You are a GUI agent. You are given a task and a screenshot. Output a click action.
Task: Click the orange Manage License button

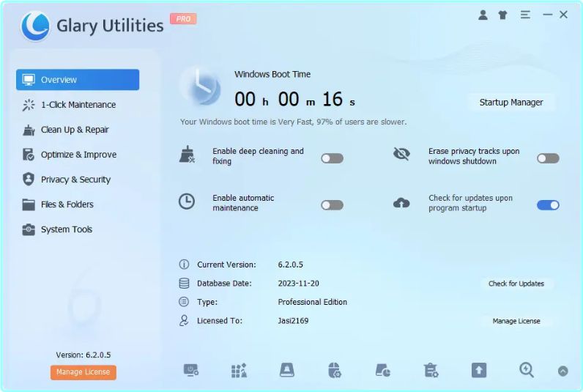click(x=83, y=372)
